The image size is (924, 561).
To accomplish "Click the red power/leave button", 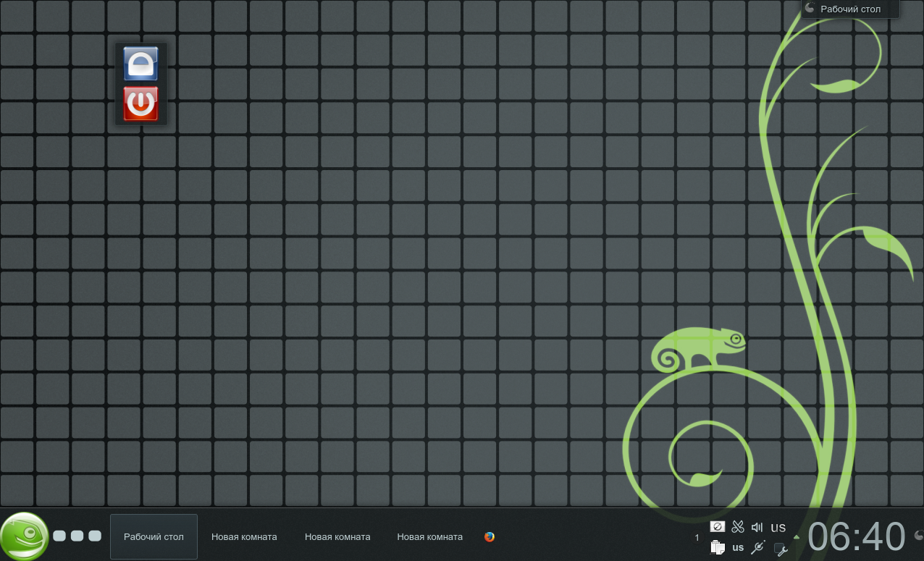I will [140, 104].
